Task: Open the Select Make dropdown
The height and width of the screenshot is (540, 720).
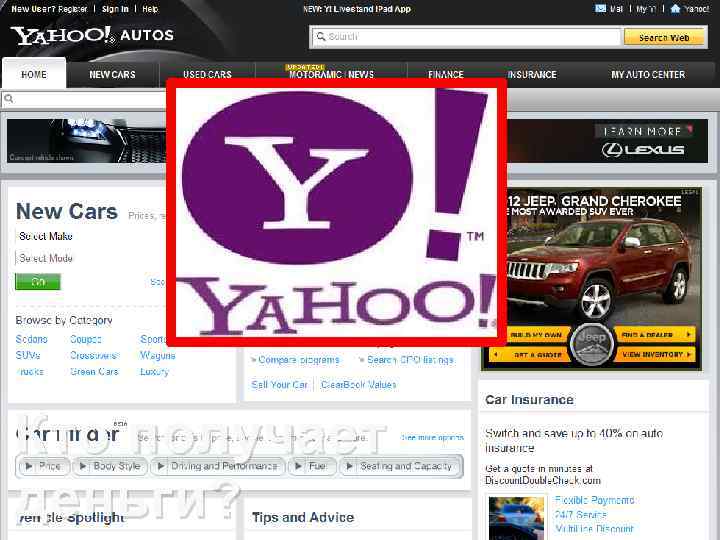Action: [90, 236]
